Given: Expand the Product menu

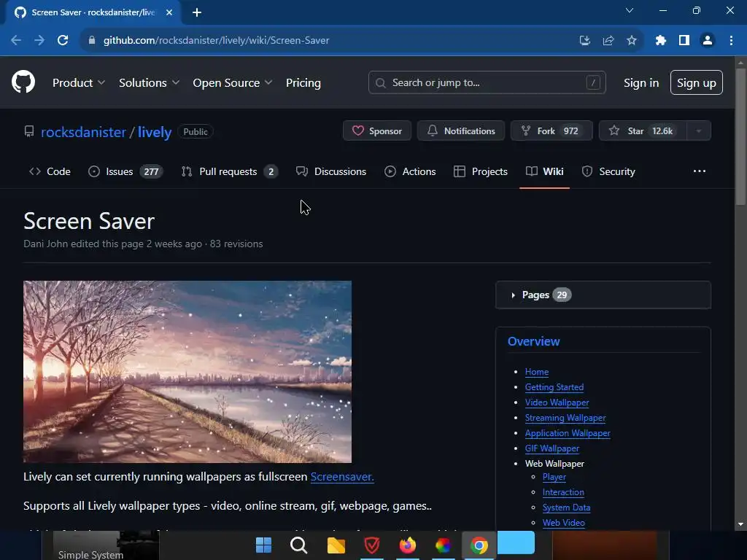Looking at the screenshot, I should (x=79, y=83).
